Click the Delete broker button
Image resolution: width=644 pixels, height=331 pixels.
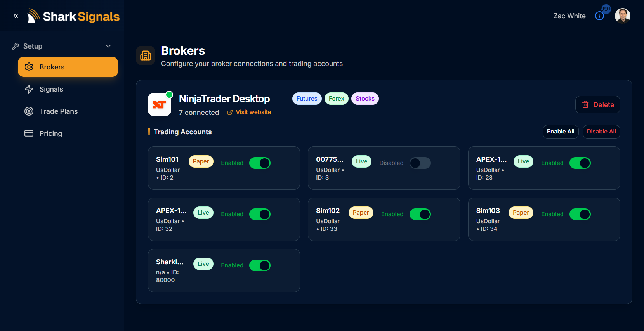pyautogui.click(x=598, y=105)
